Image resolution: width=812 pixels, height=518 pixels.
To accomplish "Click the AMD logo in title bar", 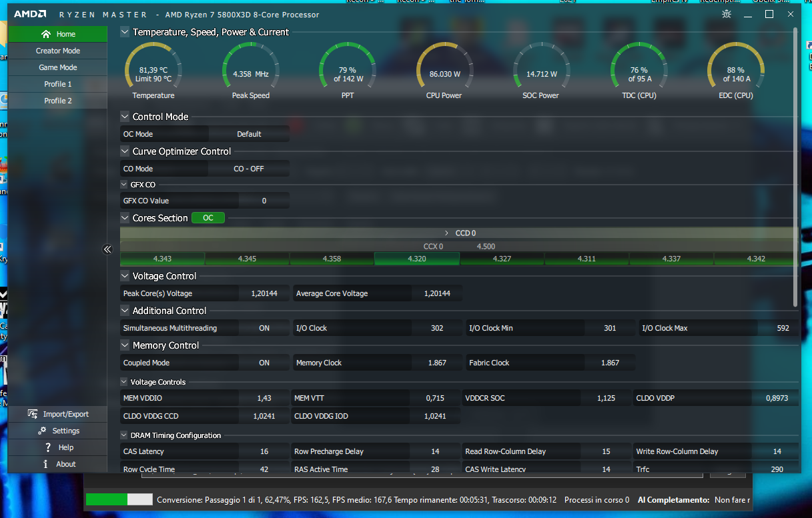I will coord(30,14).
